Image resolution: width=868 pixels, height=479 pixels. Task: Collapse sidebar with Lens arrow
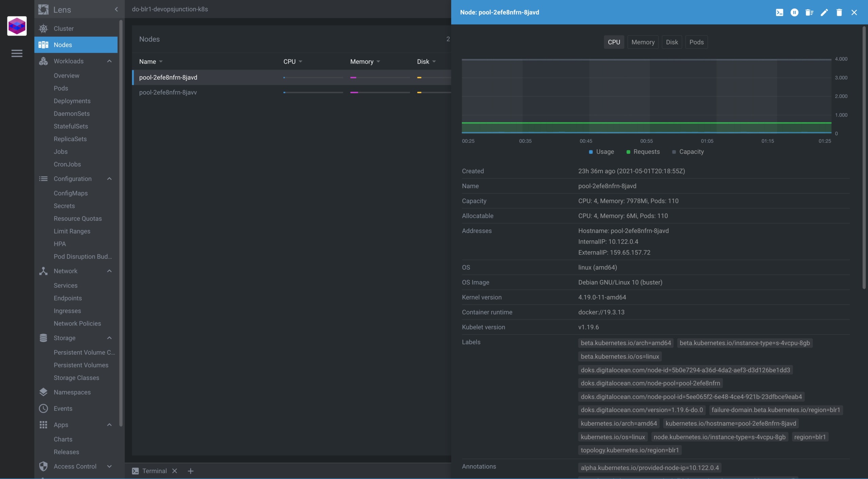116,9
